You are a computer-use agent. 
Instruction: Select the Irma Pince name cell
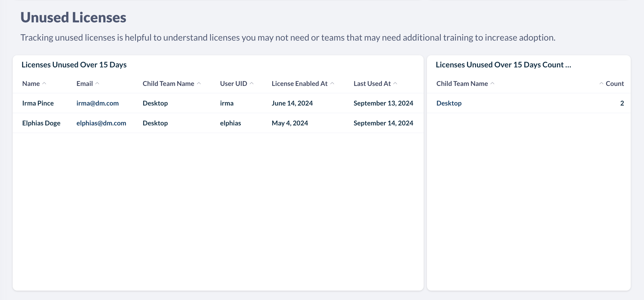coord(38,103)
